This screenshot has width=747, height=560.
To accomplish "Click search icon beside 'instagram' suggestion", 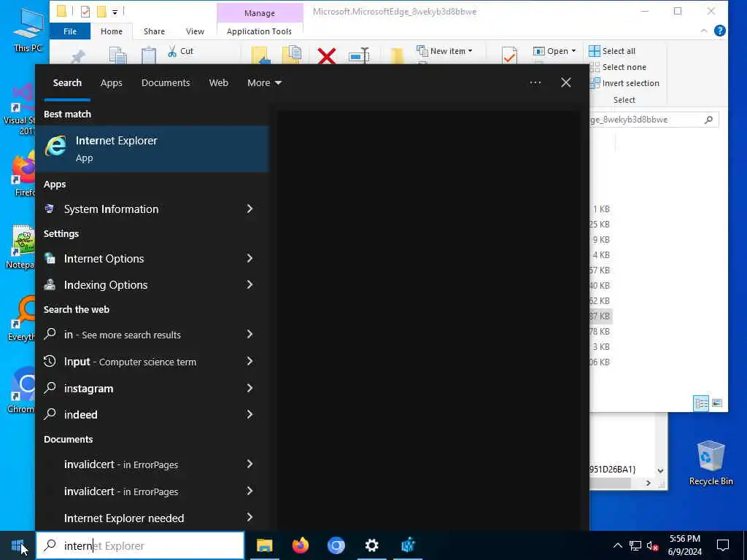I will click(x=50, y=388).
